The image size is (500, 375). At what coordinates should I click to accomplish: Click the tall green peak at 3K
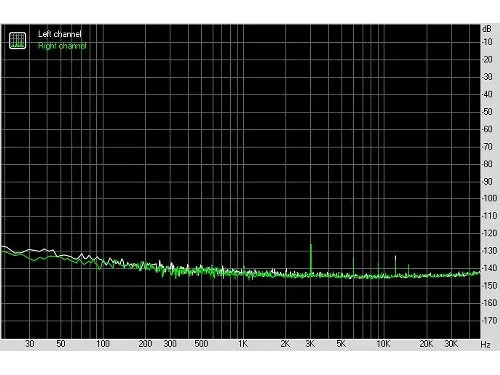coord(311,259)
